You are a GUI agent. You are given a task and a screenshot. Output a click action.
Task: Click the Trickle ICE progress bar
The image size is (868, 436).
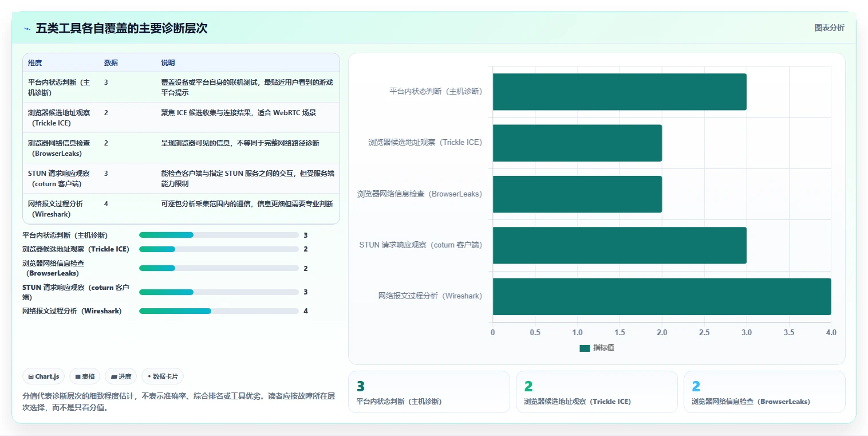point(219,249)
